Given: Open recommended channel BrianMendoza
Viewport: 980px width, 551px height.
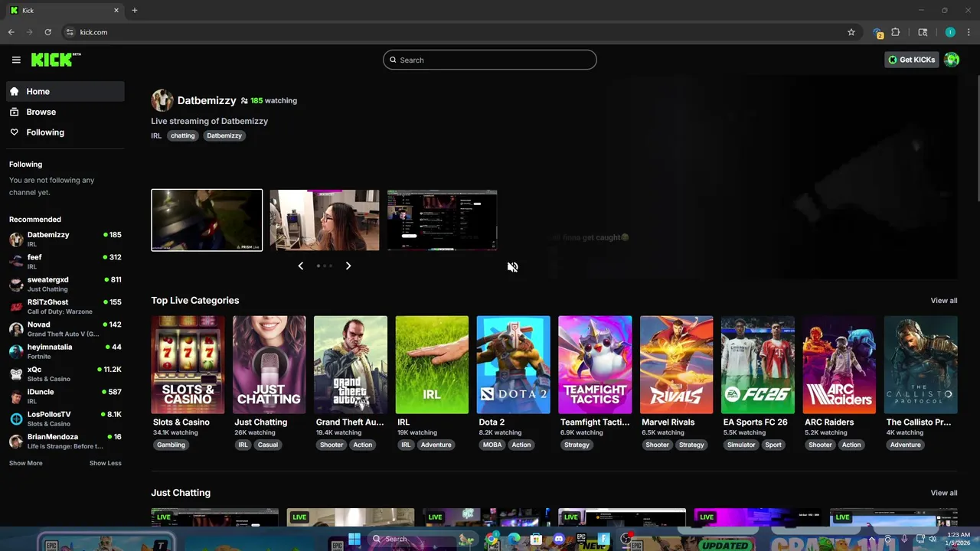Looking at the screenshot, I should tap(65, 441).
